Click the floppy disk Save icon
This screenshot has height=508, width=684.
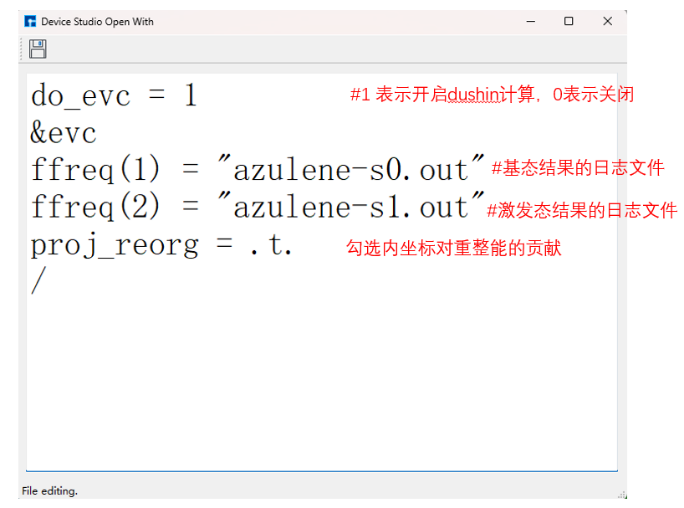38,49
